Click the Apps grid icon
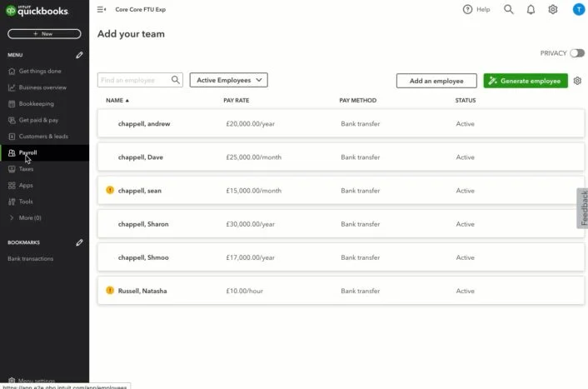This screenshot has width=588, height=389. pos(12,185)
